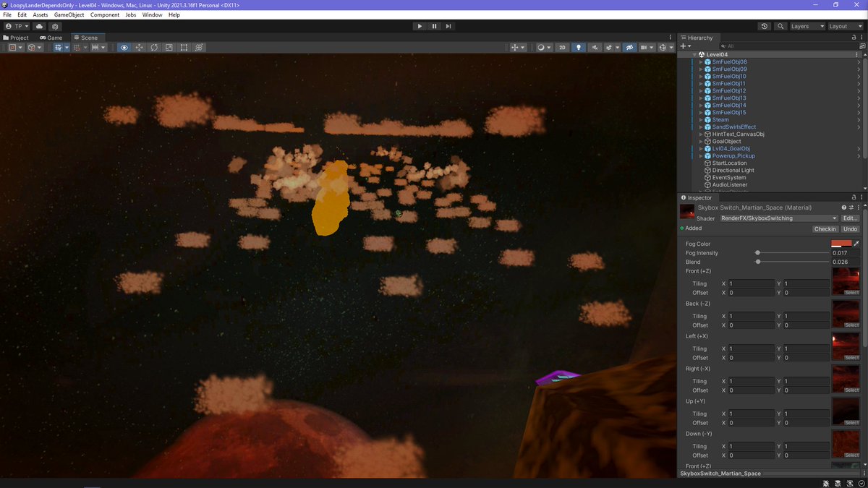Click the material presets icon
The image size is (868, 488).
[x=851, y=207]
